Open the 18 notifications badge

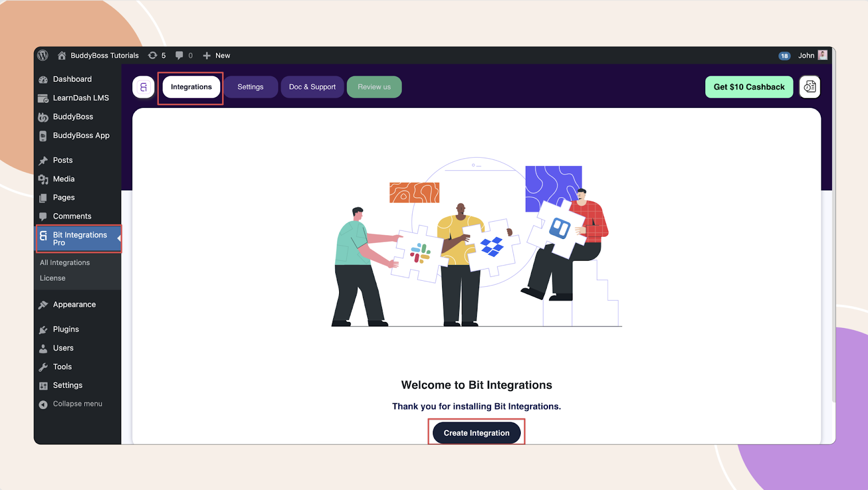tap(784, 56)
